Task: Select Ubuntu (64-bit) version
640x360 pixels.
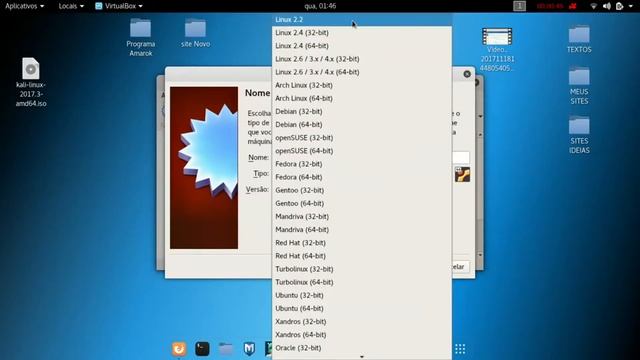Action: pyautogui.click(x=362, y=308)
